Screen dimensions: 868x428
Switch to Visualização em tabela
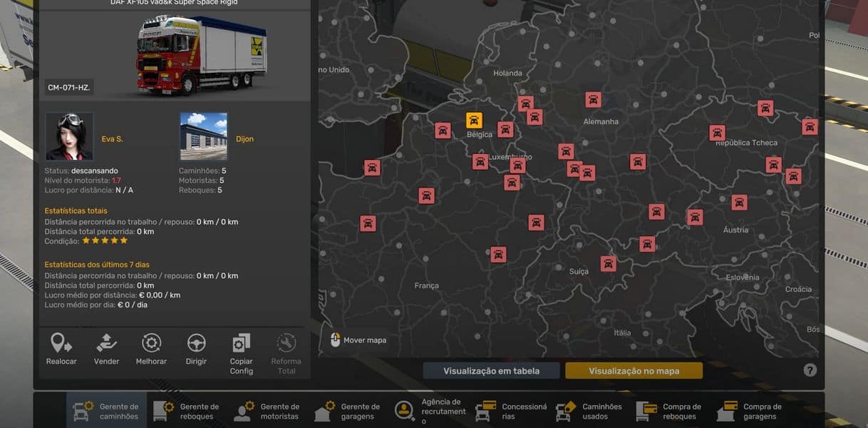click(x=491, y=371)
